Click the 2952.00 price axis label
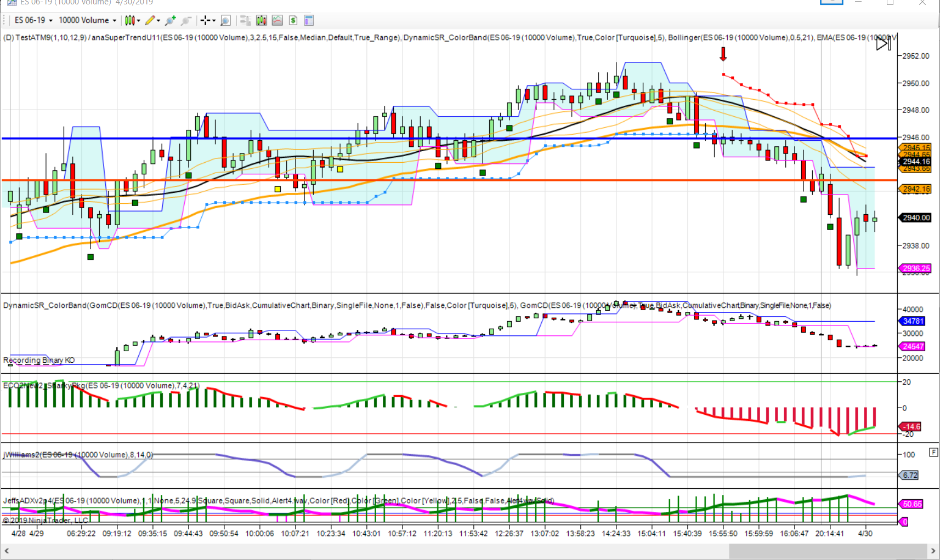940x560 pixels. tap(916, 56)
